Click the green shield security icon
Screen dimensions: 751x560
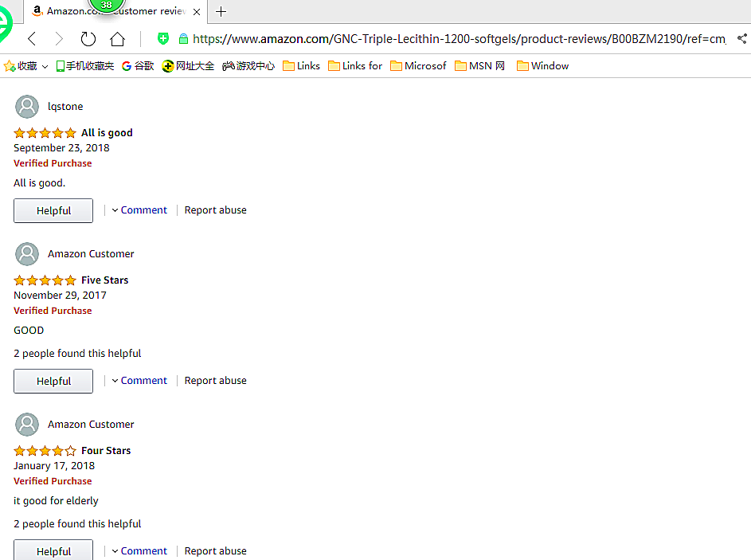[163, 38]
